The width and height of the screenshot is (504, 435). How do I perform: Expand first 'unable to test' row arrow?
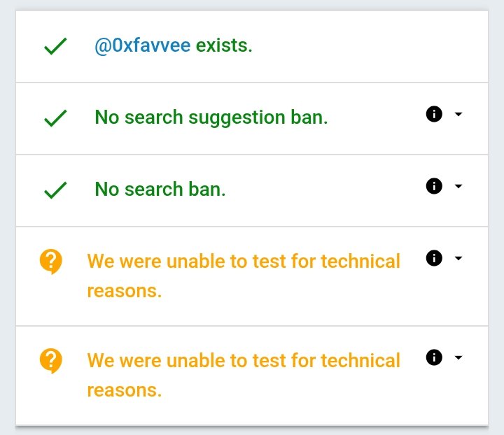pyautogui.click(x=458, y=258)
